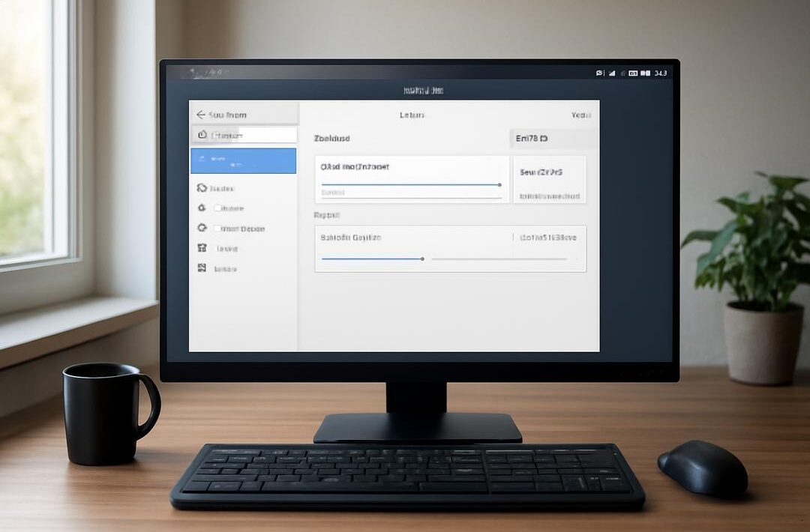Click the placeholder field under the upper slider
This screenshot has height=532, width=810.
(411, 193)
